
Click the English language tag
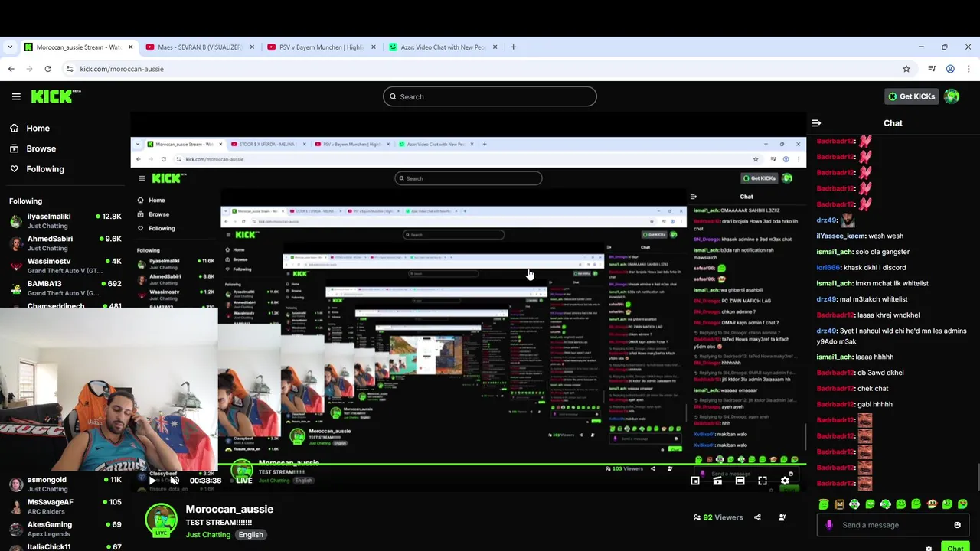(250, 534)
